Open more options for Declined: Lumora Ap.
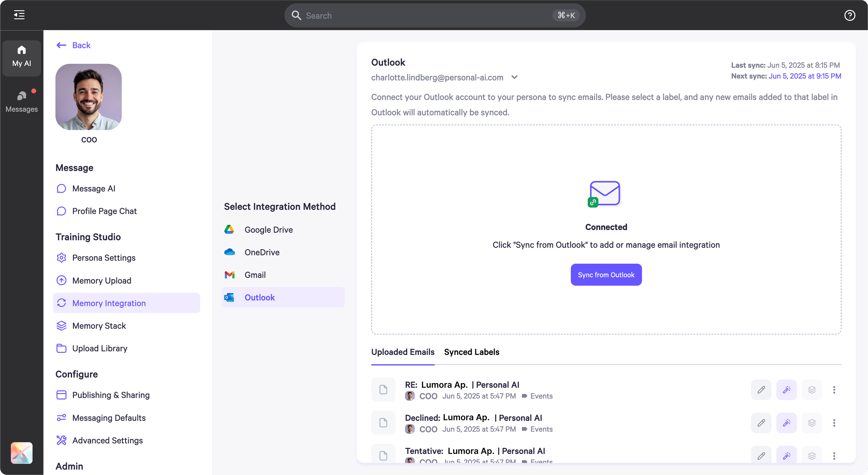The height and width of the screenshot is (475, 868). [834, 422]
